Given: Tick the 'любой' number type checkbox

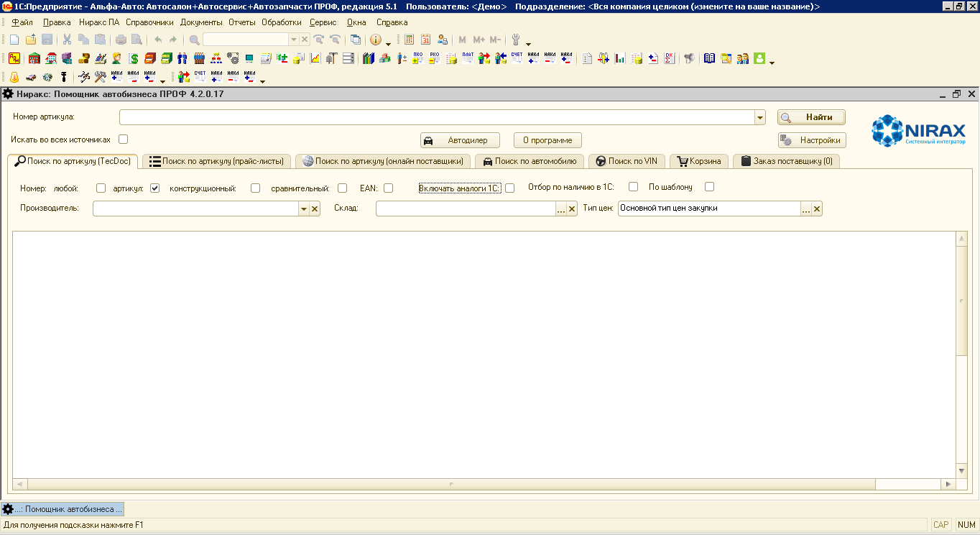Looking at the screenshot, I should coord(101,188).
